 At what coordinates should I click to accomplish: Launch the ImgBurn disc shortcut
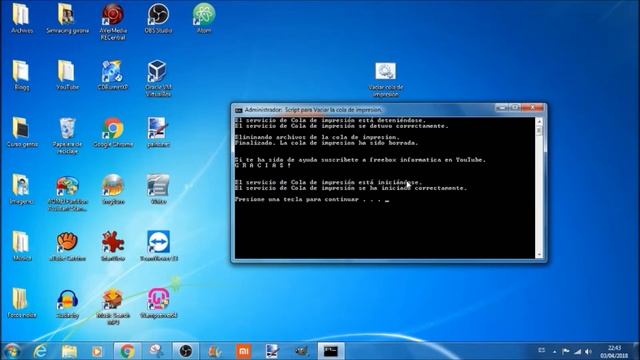tap(113, 189)
